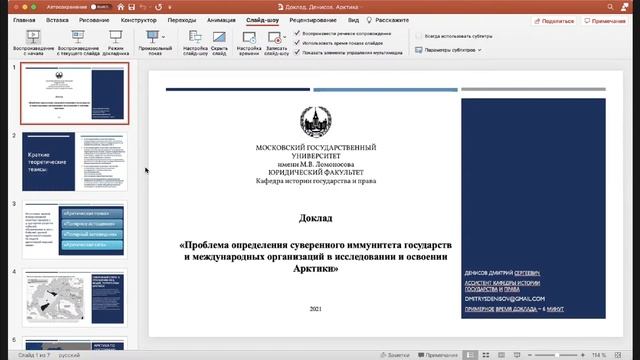Viewport: 640px width, 360px height.
Task: Open the Конструктор tab
Action: click(x=138, y=20)
